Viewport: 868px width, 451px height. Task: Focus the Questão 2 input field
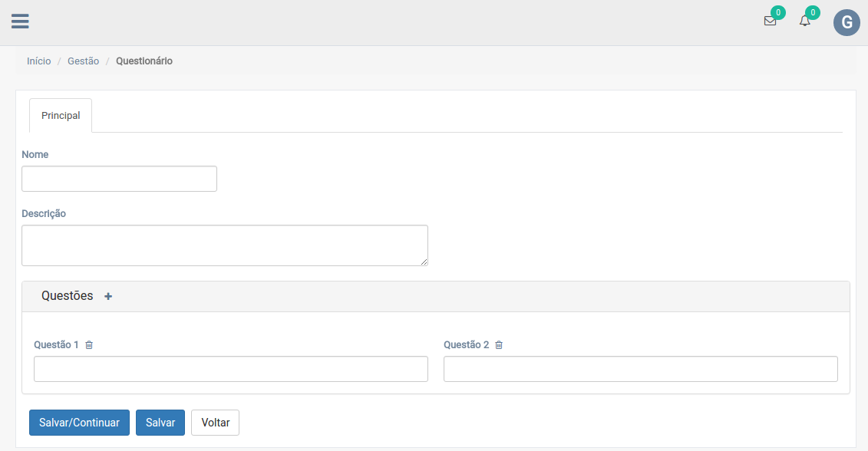(x=640, y=369)
